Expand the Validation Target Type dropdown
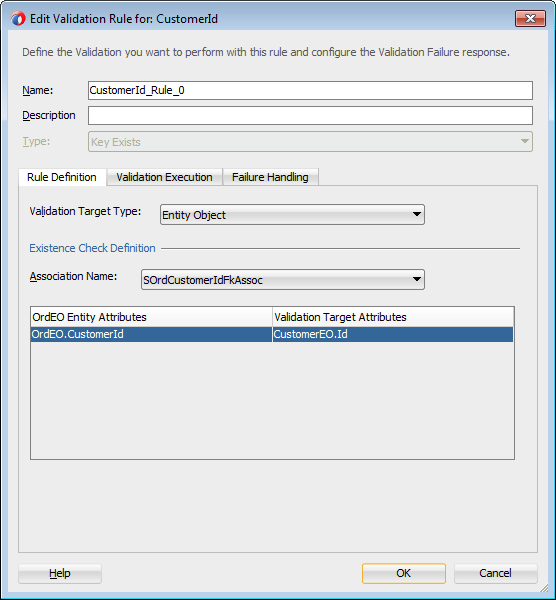Screen dimensions: 556x600 tap(292, 215)
